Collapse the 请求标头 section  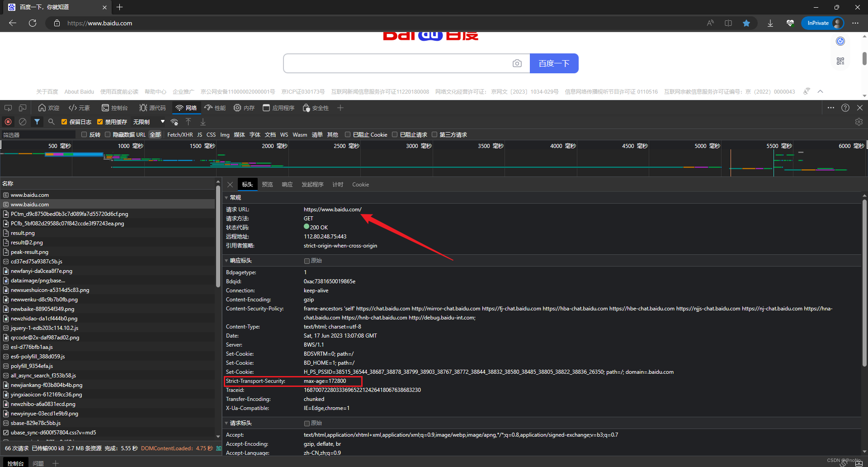point(226,423)
